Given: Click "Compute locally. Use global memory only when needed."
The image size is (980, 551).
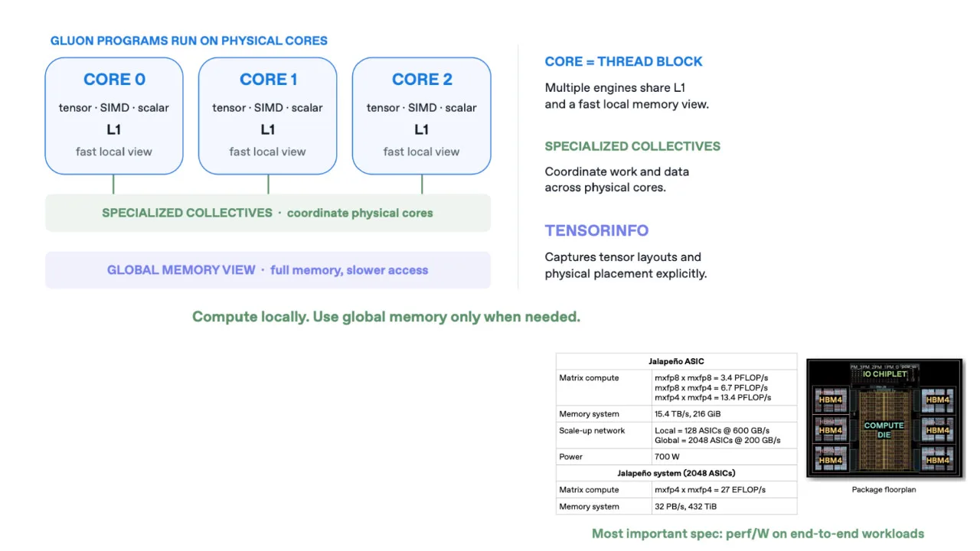Looking at the screenshot, I should pyautogui.click(x=386, y=317).
